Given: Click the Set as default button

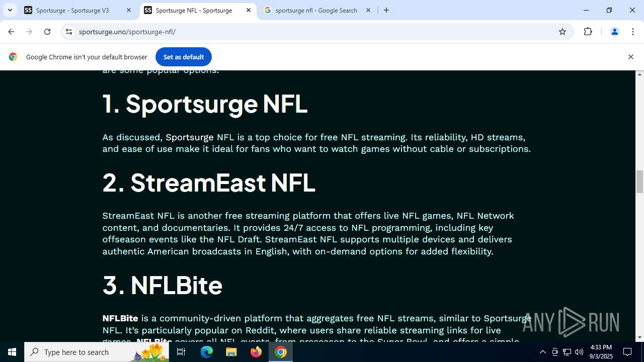Looking at the screenshot, I should [x=184, y=57].
